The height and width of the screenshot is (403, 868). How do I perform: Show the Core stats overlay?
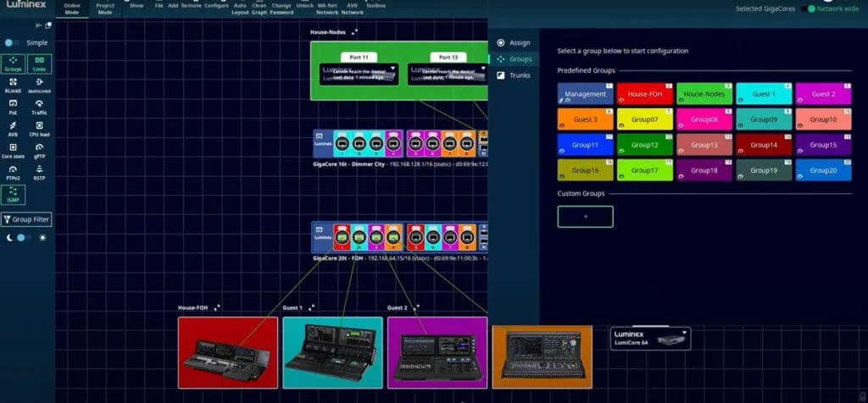coord(14,152)
